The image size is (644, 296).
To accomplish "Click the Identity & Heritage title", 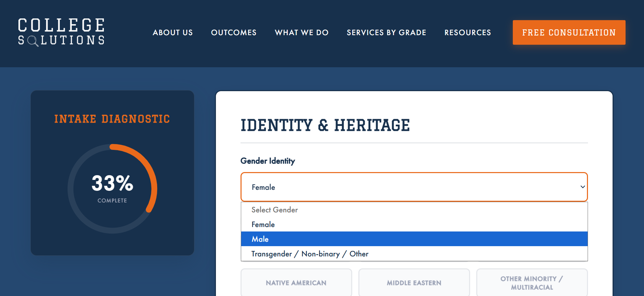I will (325, 125).
